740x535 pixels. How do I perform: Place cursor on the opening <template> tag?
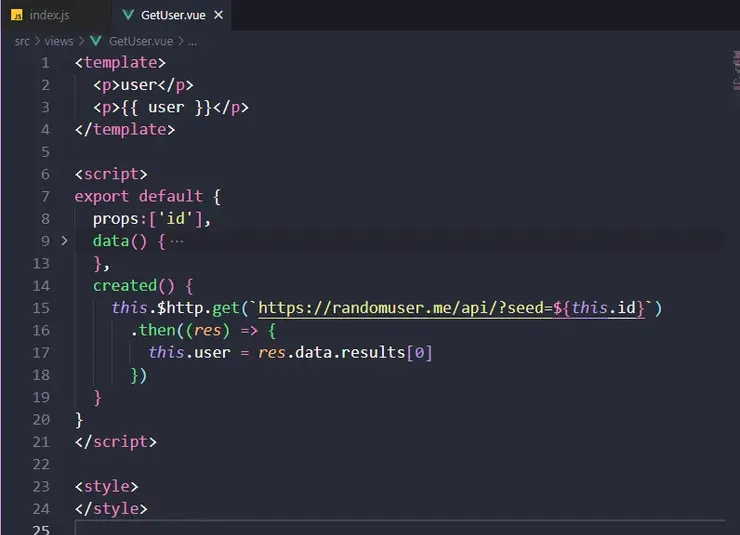[120, 63]
